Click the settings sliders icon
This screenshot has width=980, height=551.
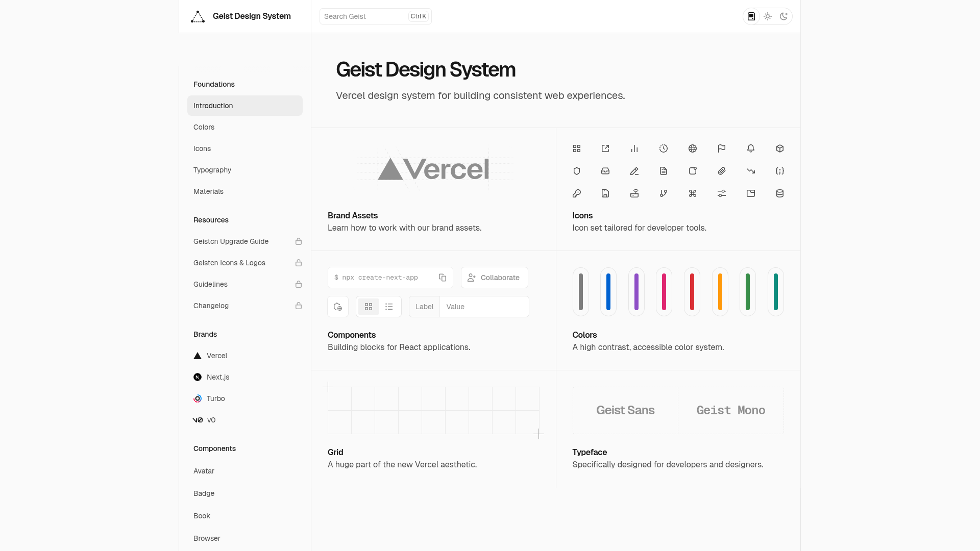pyautogui.click(x=722, y=193)
